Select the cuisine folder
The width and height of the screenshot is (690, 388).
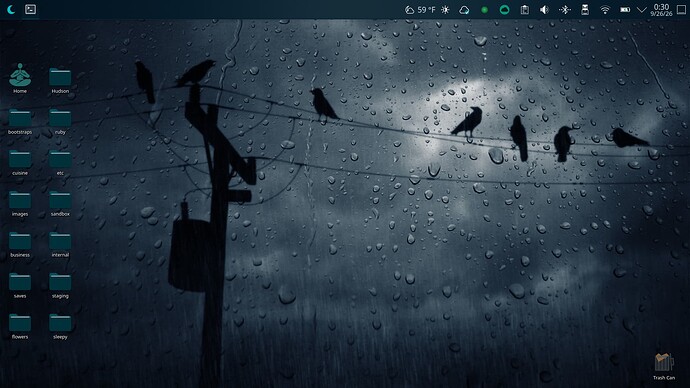(20, 162)
